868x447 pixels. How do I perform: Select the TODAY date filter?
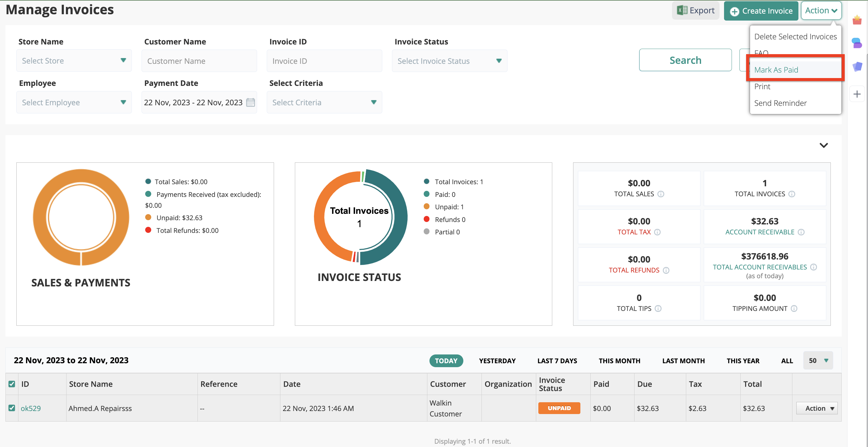(x=446, y=361)
